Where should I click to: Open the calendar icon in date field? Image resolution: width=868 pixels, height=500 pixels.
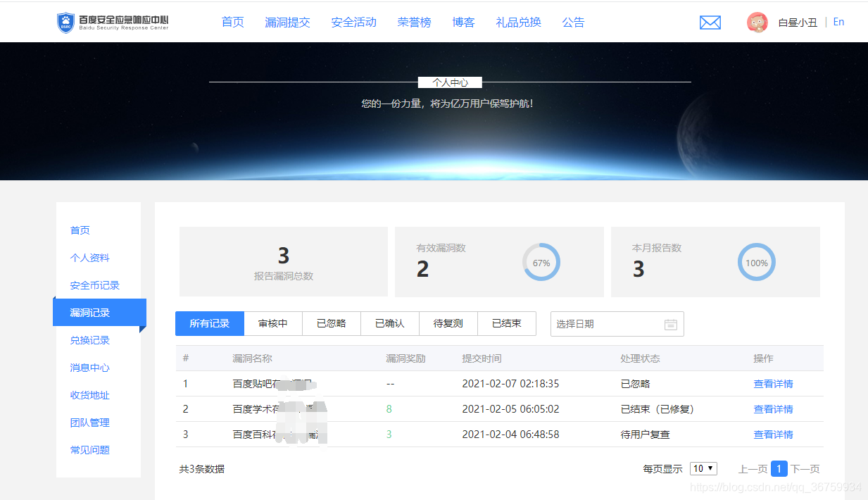point(671,324)
